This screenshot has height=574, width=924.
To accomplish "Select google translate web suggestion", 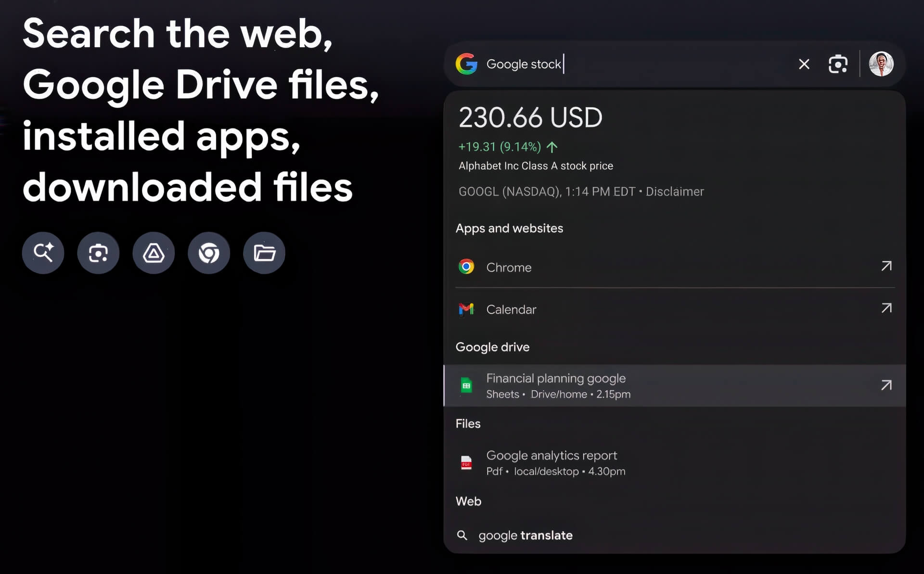I will coord(525,536).
